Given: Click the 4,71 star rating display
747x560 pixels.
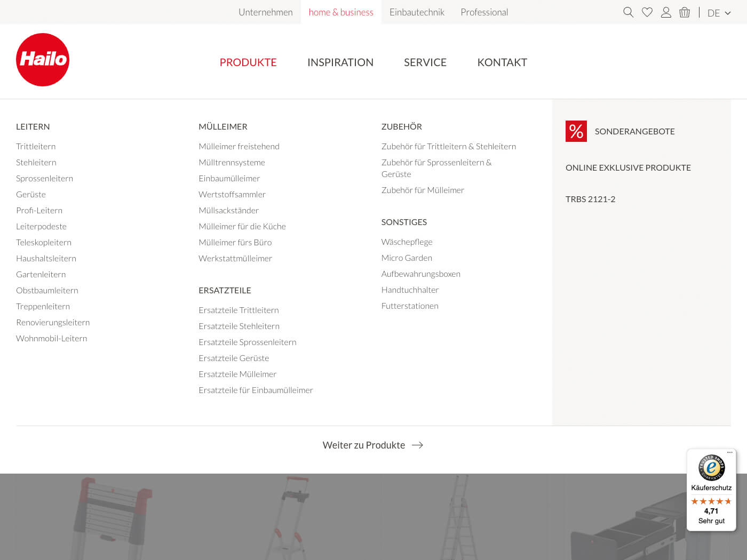Looking at the screenshot, I should pyautogui.click(x=711, y=510).
